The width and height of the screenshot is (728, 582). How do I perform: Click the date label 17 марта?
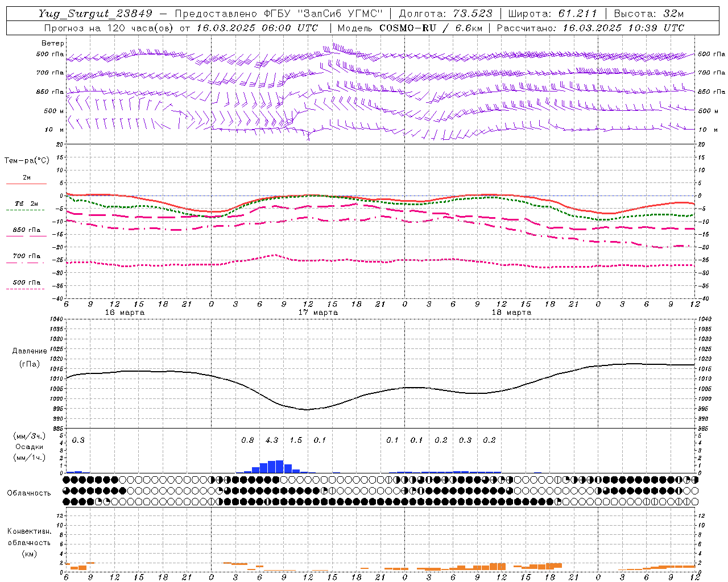(x=318, y=313)
